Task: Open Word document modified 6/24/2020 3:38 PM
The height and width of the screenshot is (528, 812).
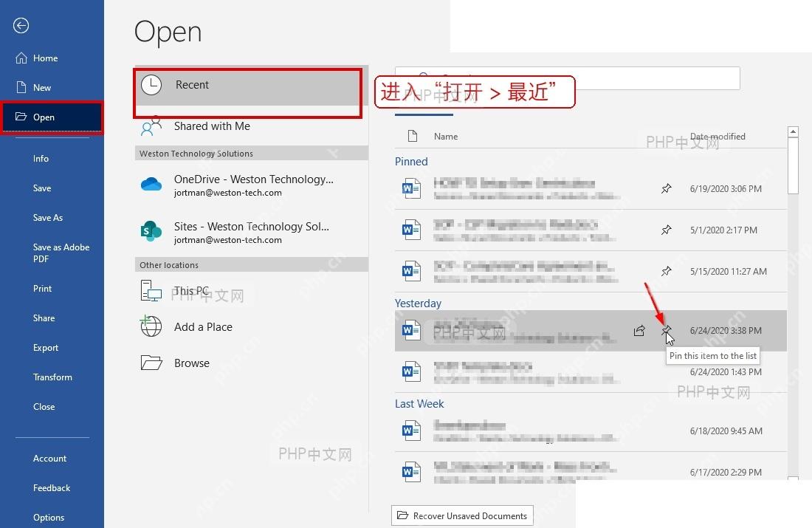Action: [591, 331]
